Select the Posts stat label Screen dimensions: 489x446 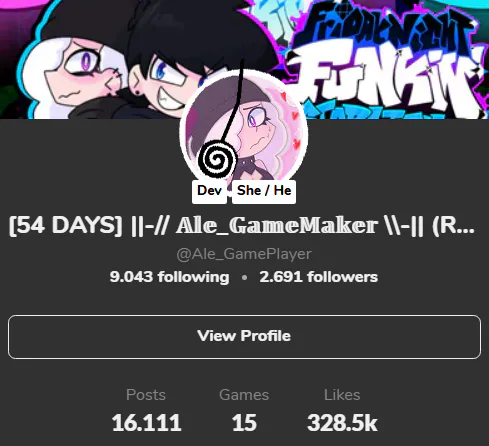click(x=146, y=395)
